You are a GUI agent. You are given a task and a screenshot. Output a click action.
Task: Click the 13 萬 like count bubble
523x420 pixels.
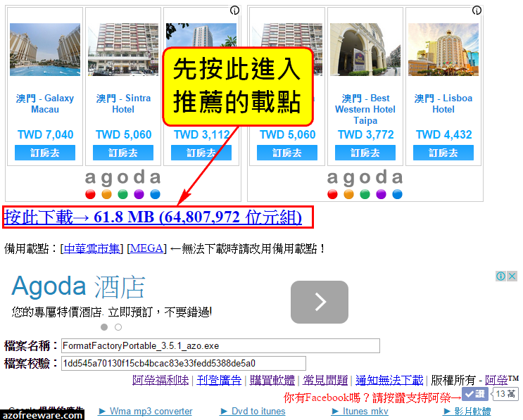[x=505, y=394]
